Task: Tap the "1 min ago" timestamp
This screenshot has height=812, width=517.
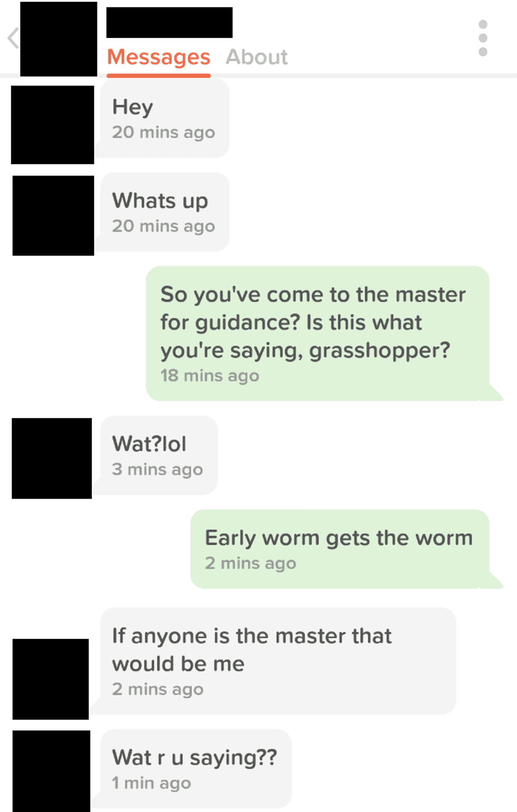Action: pyautogui.click(x=151, y=783)
